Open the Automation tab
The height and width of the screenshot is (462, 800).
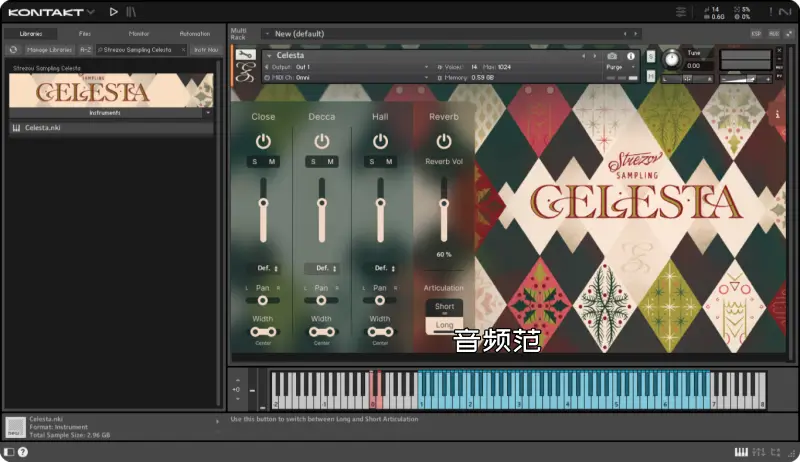[195, 33]
